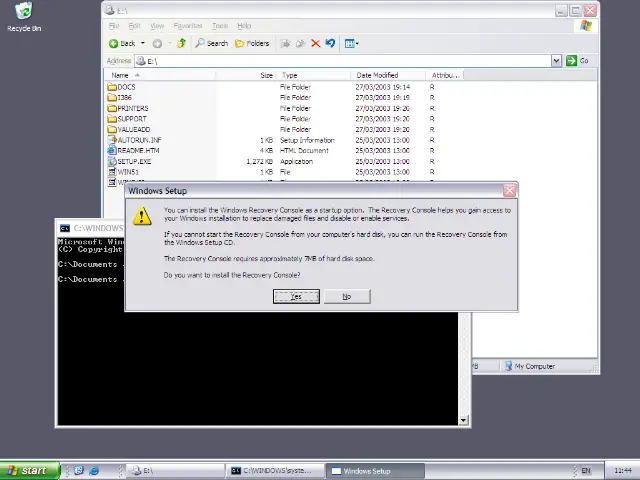Image resolution: width=640 pixels, height=480 pixels.
Task: Toggle the Folders pane button
Action: point(252,43)
